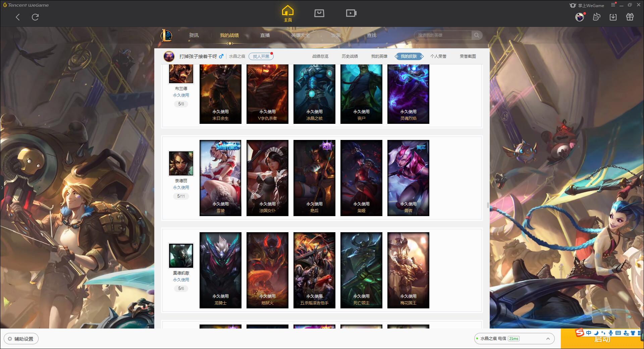Switch to 荣誉截图 section
The image size is (644, 349).
point(468,56)
